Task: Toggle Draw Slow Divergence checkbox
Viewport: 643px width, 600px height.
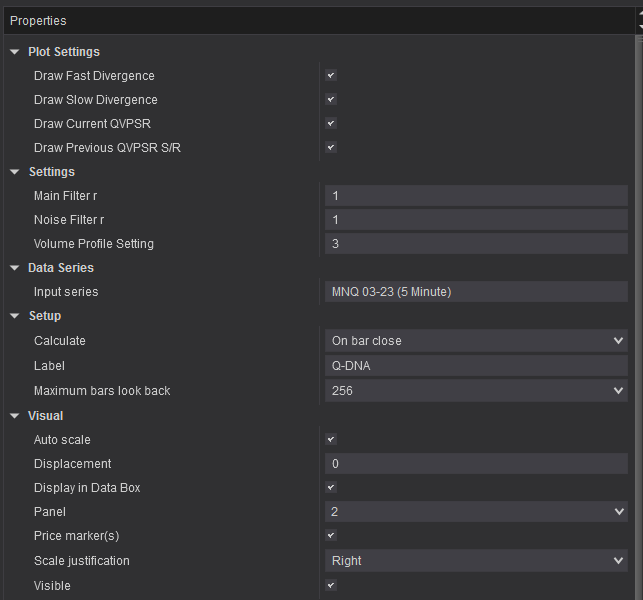Action: [331, 99]
